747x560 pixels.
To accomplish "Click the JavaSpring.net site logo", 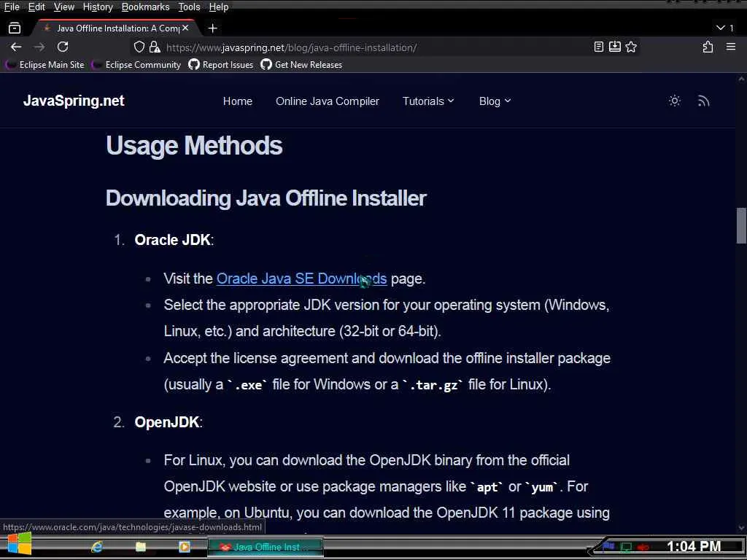I will click(74, 101).
